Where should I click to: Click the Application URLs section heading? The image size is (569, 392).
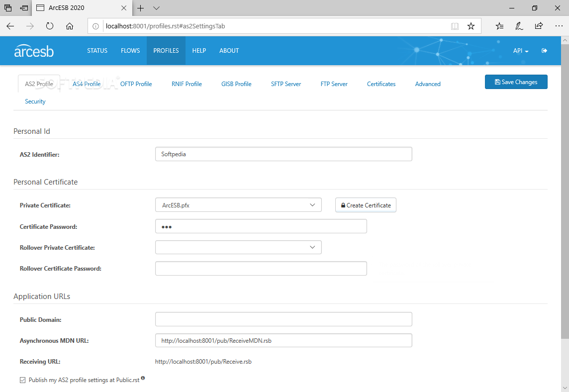(42, 296)
